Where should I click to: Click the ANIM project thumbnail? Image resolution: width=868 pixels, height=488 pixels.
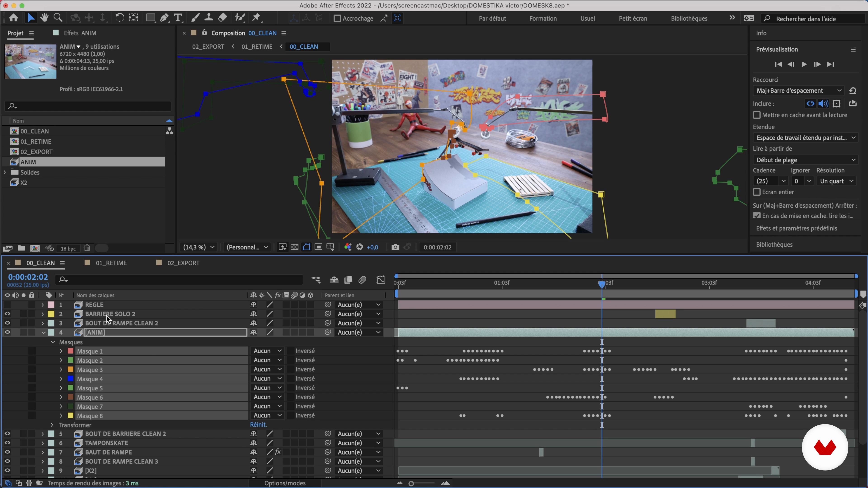click(31, 61)
